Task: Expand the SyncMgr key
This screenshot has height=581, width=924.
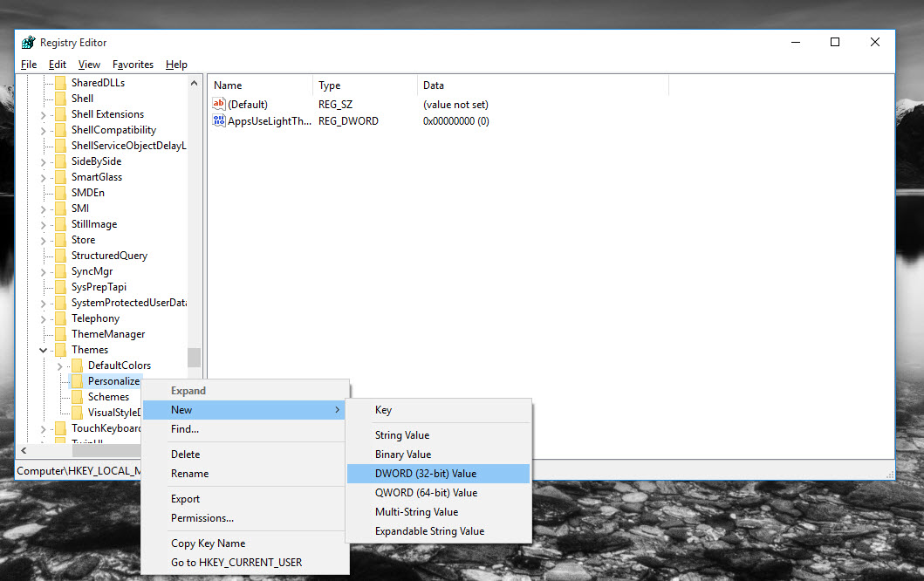Action: (x=43, y=272)
